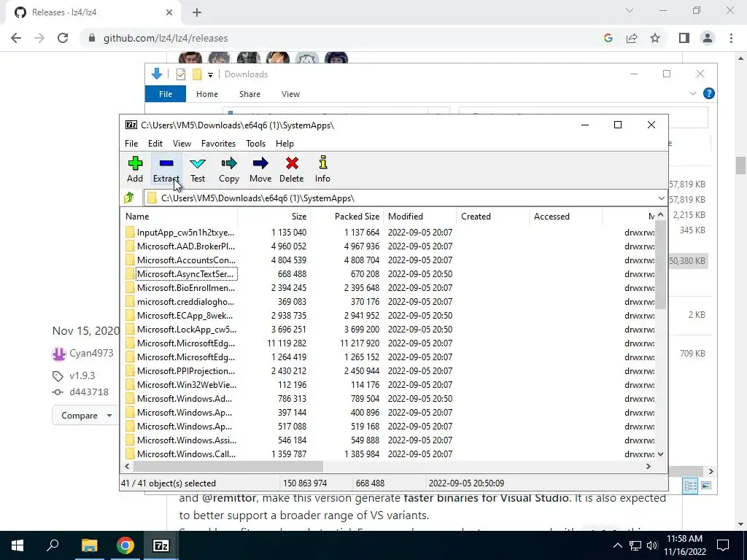Click Explorer properties checkmark quick access icon

tap(181, 74)
